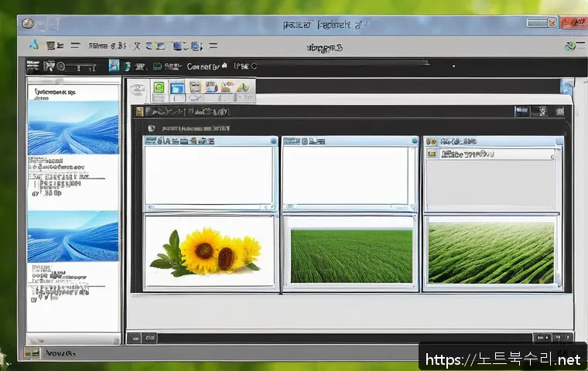Click the blue icon at dark panel's top-right edge
The height and width of the screenshot is (371, 588).
(566, 87)
